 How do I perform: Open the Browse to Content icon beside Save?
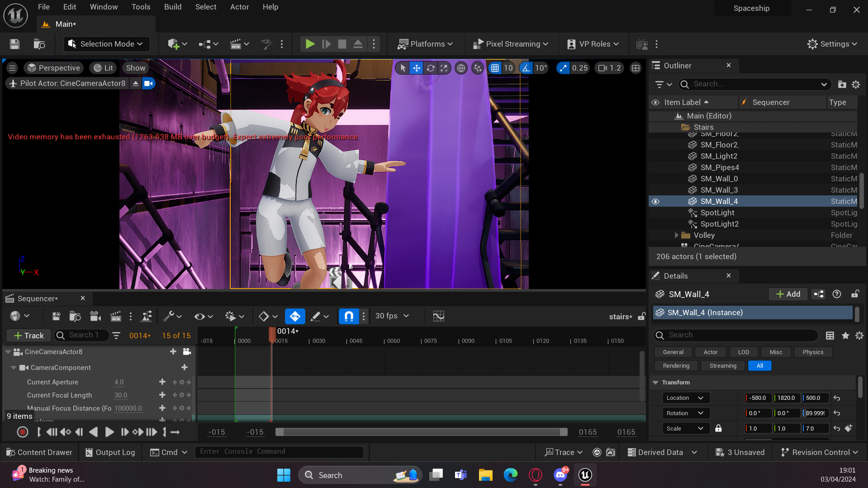tap(39, 44)
